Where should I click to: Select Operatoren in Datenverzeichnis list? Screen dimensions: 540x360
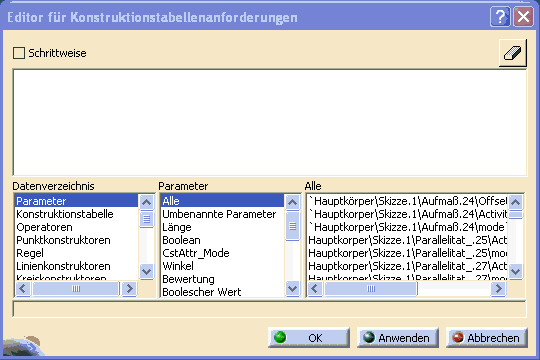[76, 227]
